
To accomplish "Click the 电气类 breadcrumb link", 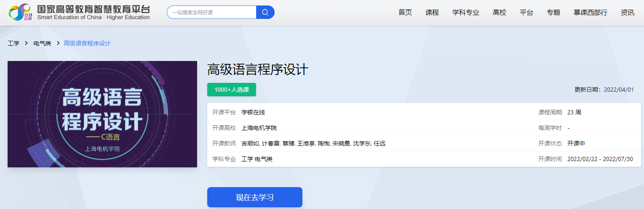I will pos(42,43).
